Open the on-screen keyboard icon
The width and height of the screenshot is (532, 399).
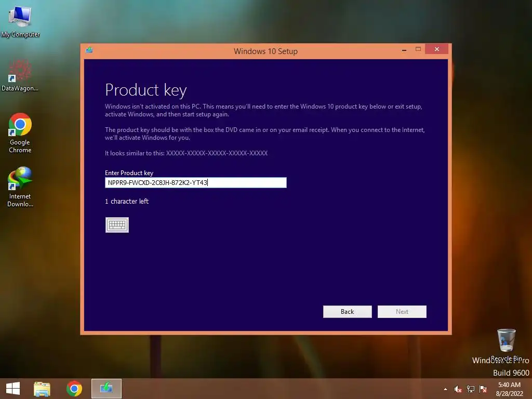click(117, 225)
